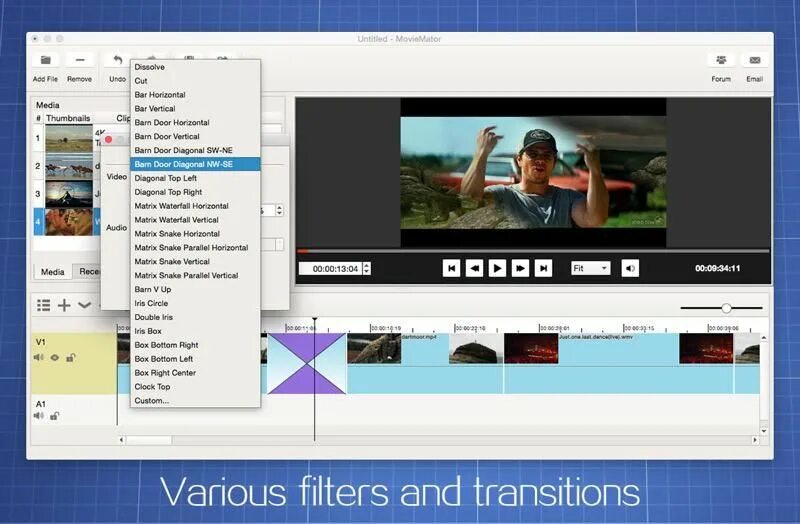Skip to the start of the video

pyautogui.click(x=452, y=268)
